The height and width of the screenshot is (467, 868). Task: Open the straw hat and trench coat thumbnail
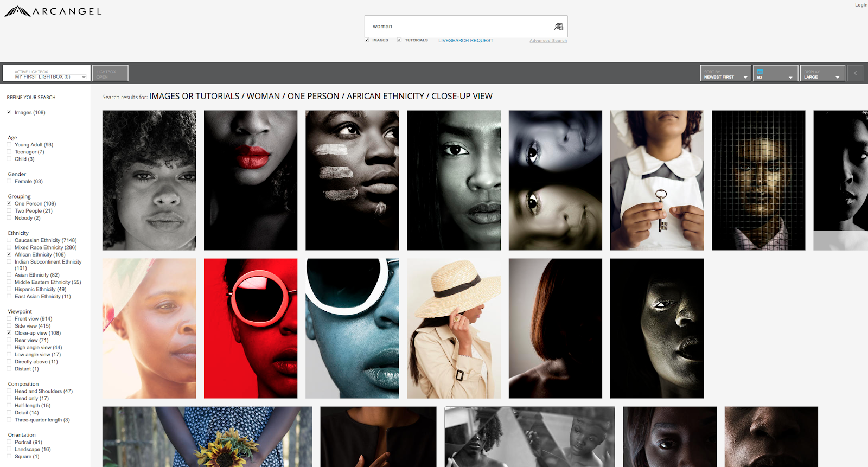click(x=454, y=328)
